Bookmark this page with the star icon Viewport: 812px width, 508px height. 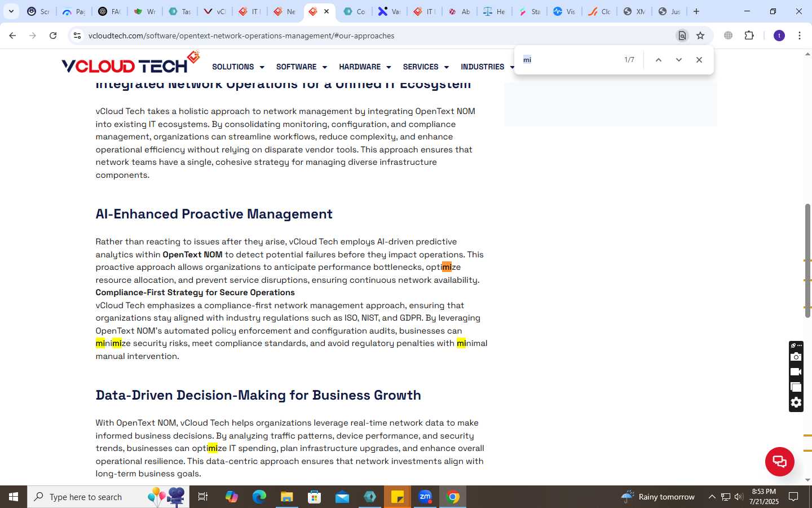[700, 36]
